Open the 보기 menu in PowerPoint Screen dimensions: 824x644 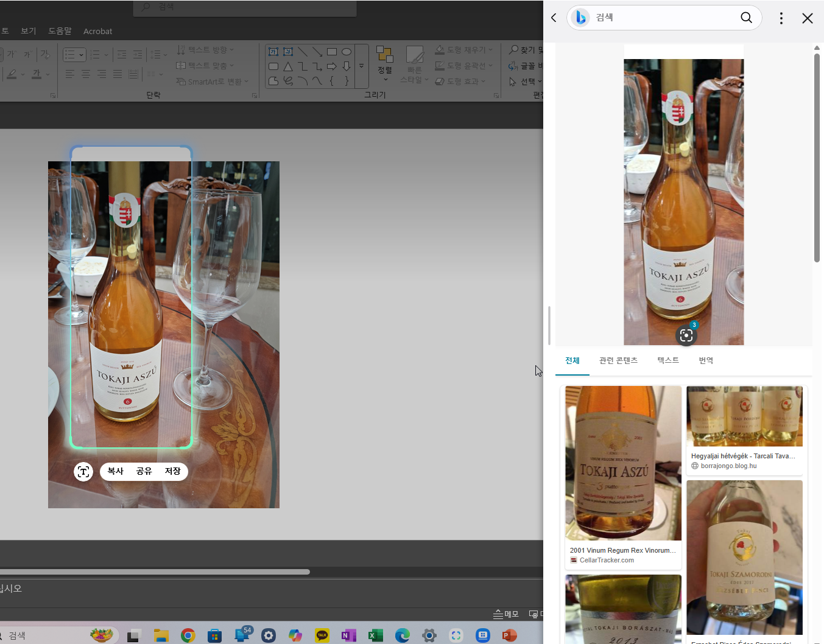coord(29,31)
